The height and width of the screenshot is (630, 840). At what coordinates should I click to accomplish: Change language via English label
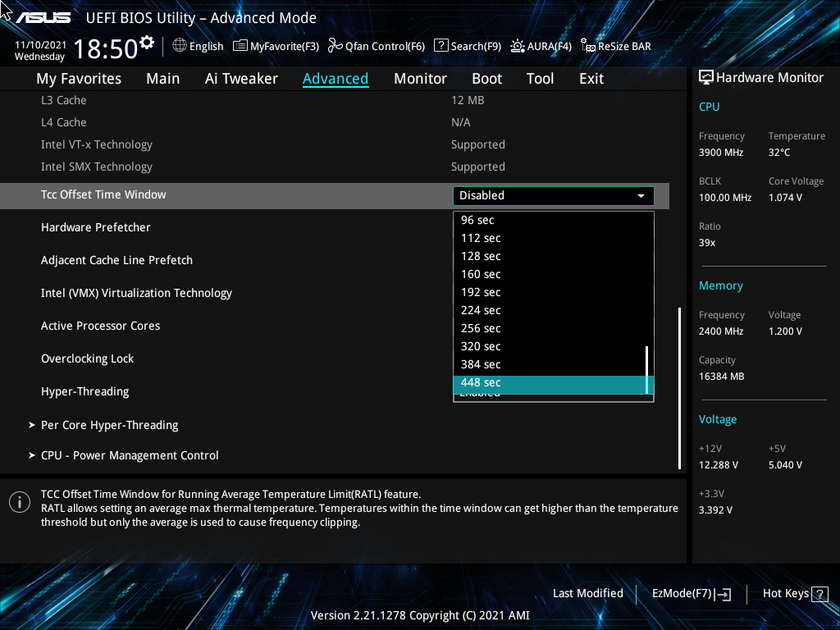point(206,47)
